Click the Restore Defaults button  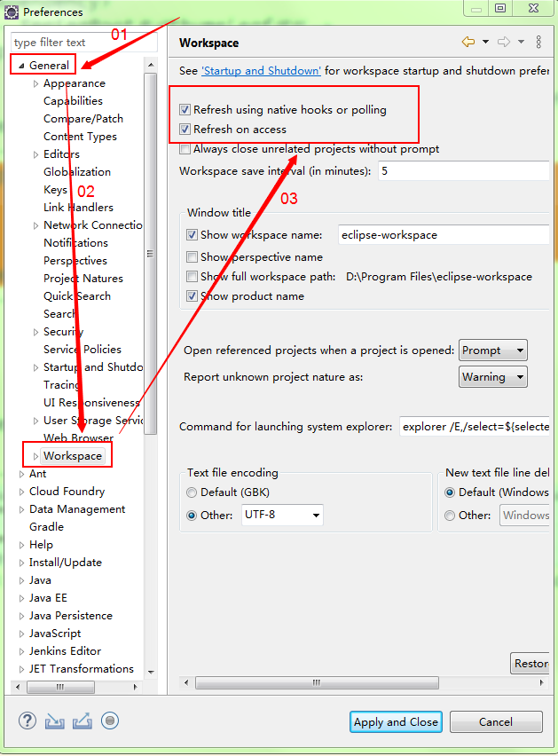530,664
